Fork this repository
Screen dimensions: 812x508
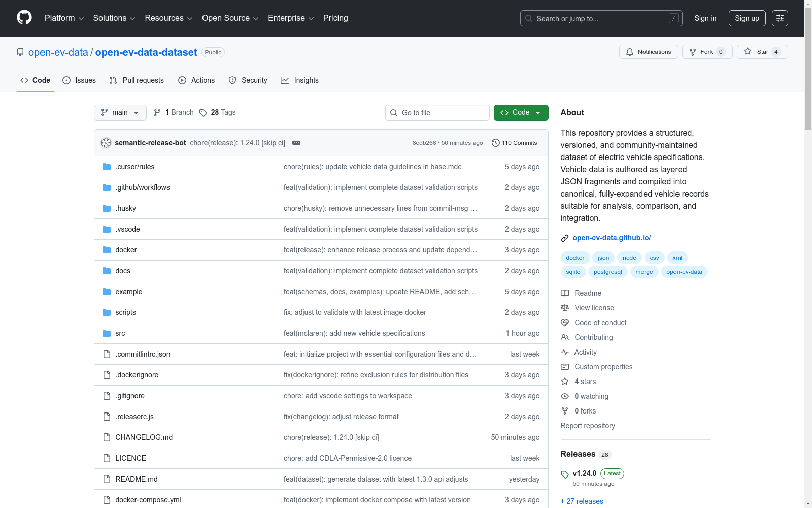(707, 52)
